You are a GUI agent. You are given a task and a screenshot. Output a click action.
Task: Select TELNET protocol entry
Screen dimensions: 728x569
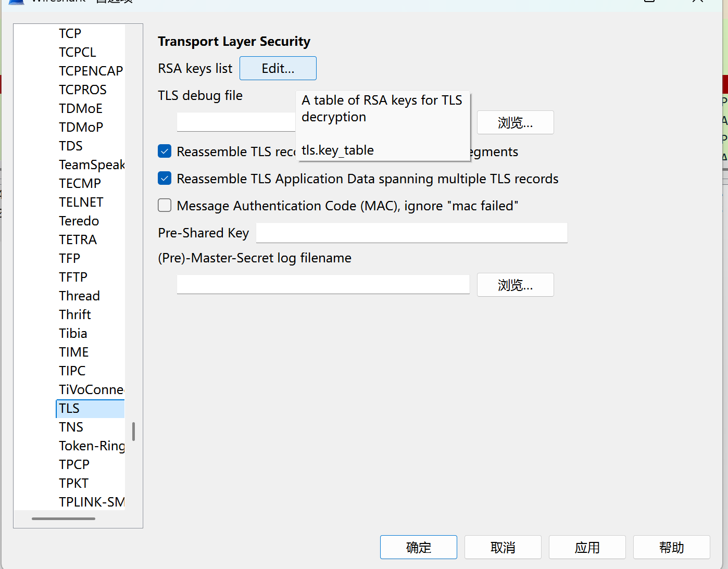point(81,202)
